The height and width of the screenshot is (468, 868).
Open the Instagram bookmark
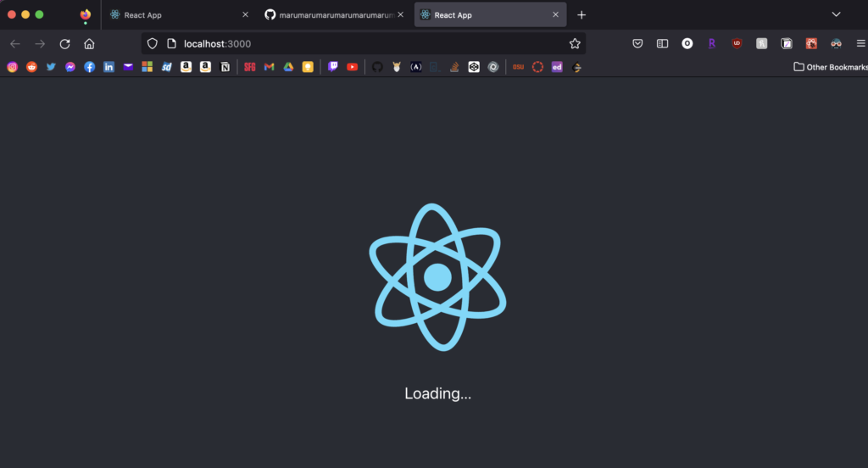pyautogui.click(x=12, y=67)
